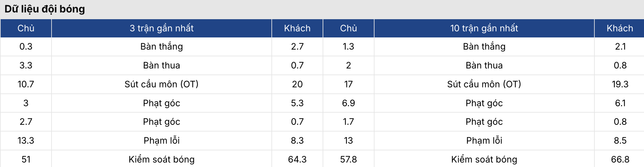Click "Sút cầu môn (OT)" under 3 trận gần nhất

tap(162, 84)
